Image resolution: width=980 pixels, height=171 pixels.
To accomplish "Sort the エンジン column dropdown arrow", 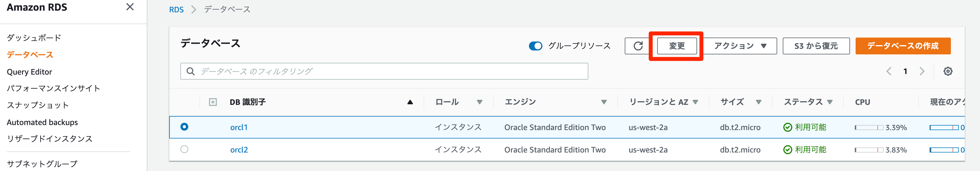I will pyautogui.click(x=604, y=102).
